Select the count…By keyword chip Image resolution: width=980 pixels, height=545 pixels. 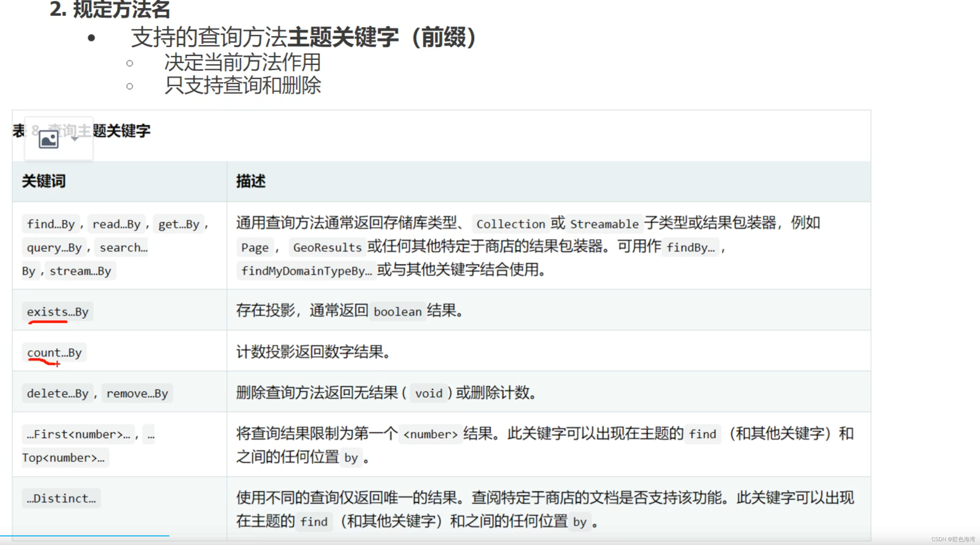pos(55,352)
